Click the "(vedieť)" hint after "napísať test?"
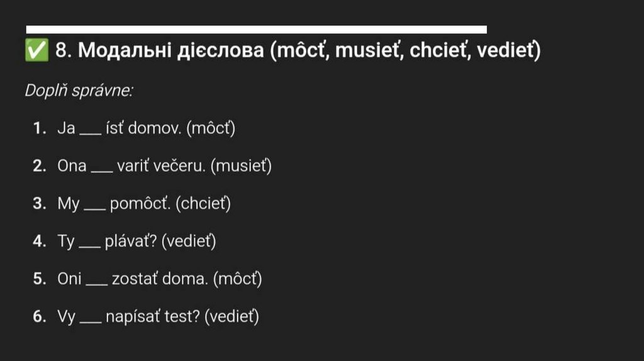This screenshot has height=361, width=644. click(x=232, y=317)
